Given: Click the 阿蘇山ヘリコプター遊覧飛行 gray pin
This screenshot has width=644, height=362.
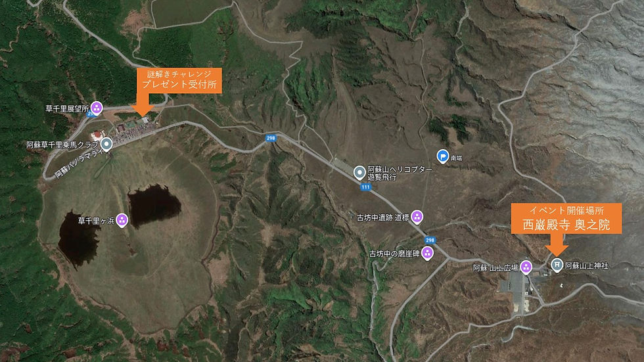Looking at the screenshot, I should pos(359,173).
